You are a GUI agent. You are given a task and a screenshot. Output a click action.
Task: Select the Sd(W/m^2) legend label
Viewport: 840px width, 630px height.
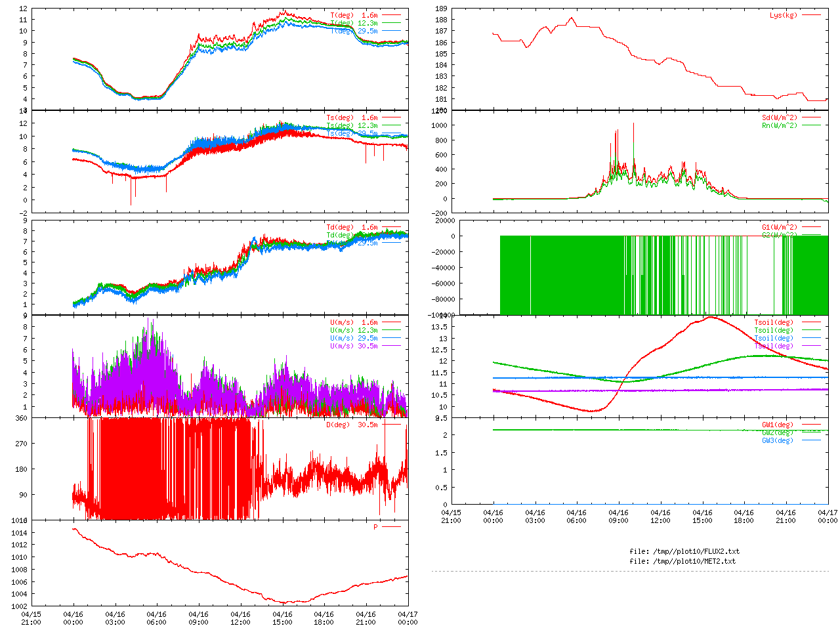pos(780,117)
